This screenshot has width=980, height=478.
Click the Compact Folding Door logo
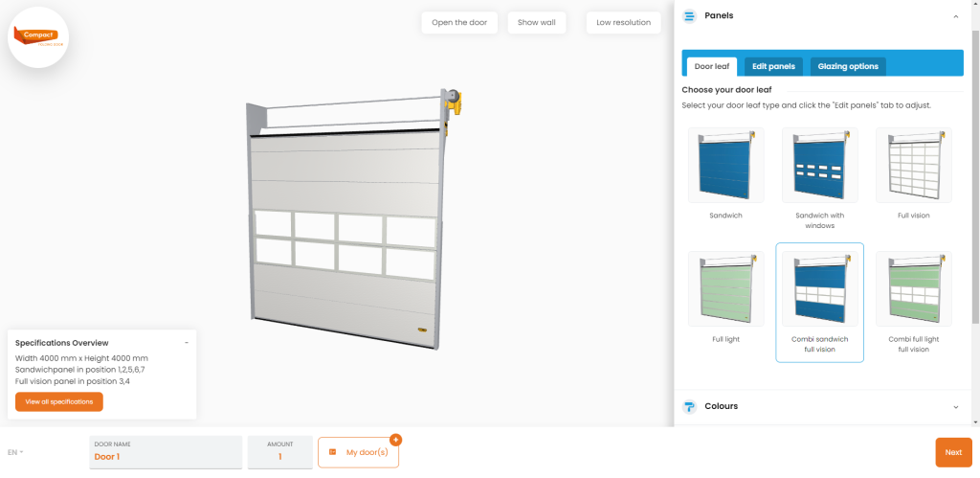(x=38, y=37)
